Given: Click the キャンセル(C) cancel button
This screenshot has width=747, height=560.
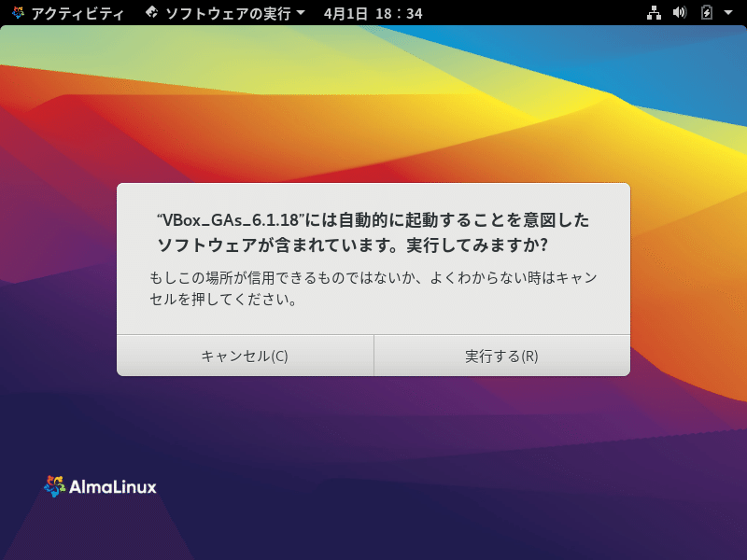Looking at the screenshot, I should [x=245, y=356].
